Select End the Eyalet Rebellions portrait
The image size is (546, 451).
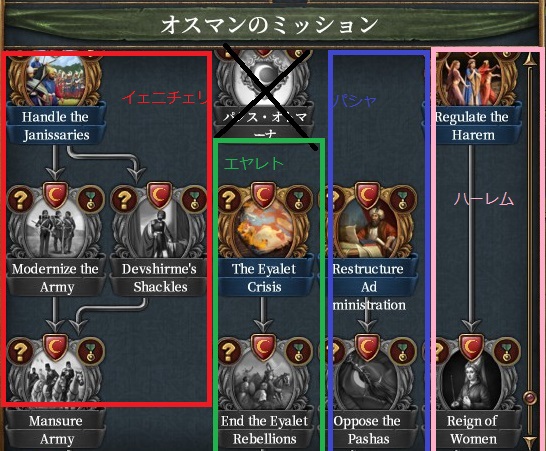(x=264, y=382)
